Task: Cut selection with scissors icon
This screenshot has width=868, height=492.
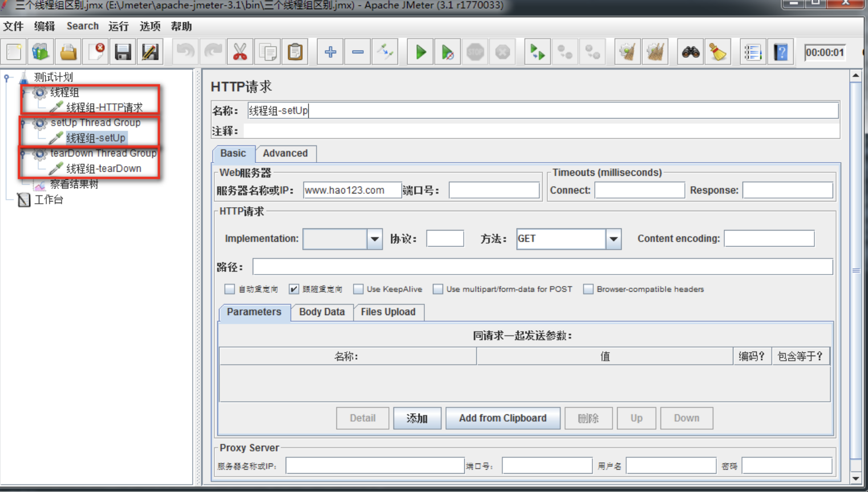Action: coord(240,52)
